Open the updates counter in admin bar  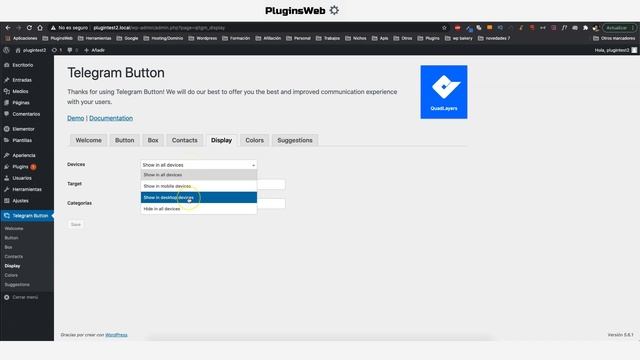[57, 50]
